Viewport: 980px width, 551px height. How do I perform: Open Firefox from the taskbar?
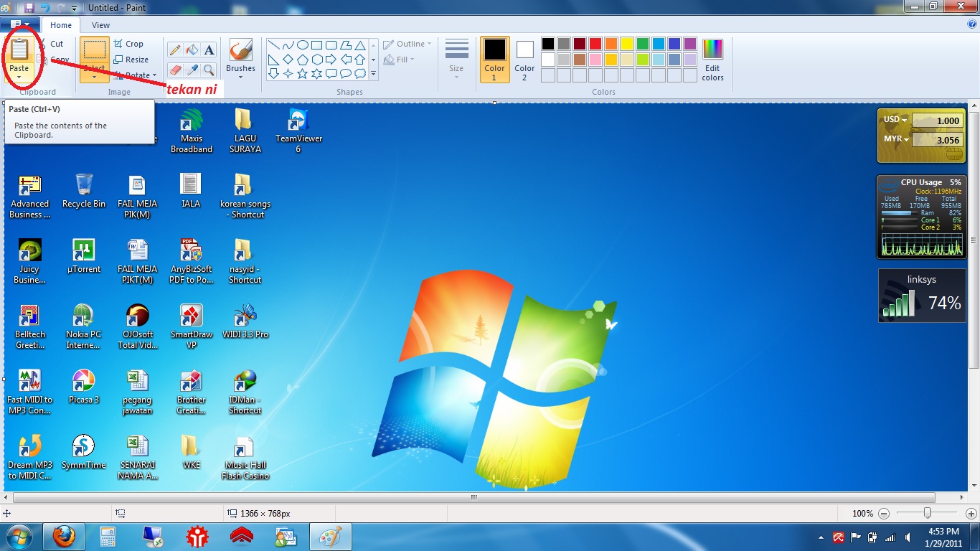(63, 537)
